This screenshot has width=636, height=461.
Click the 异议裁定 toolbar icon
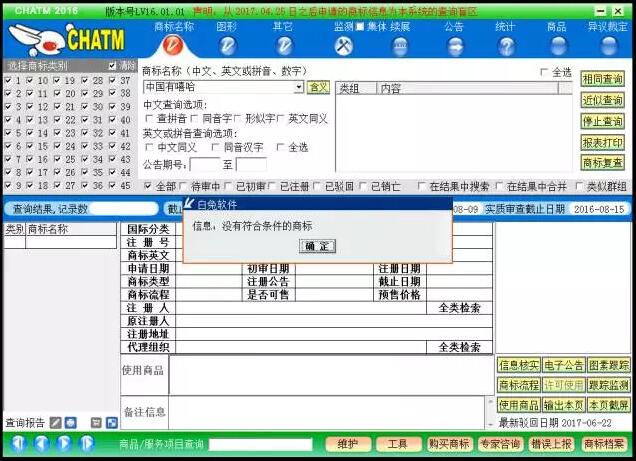point(608,45)
